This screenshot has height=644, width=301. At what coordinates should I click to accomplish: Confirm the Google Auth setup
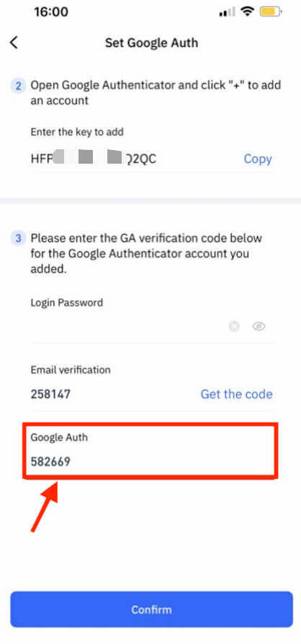coord(151,609)
